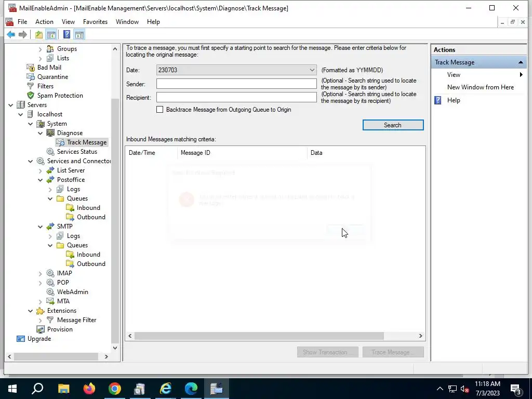The width and height of the screenshot is (532, 399).
Task: Collapse the System tree node
Action: coord(31,124)
